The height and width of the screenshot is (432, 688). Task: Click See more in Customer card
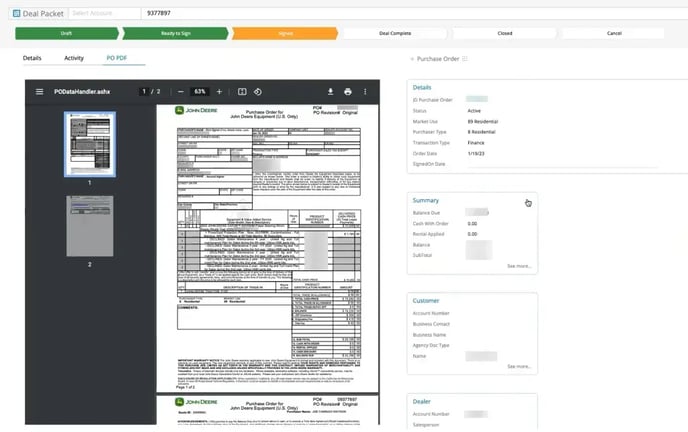point(519,366)
